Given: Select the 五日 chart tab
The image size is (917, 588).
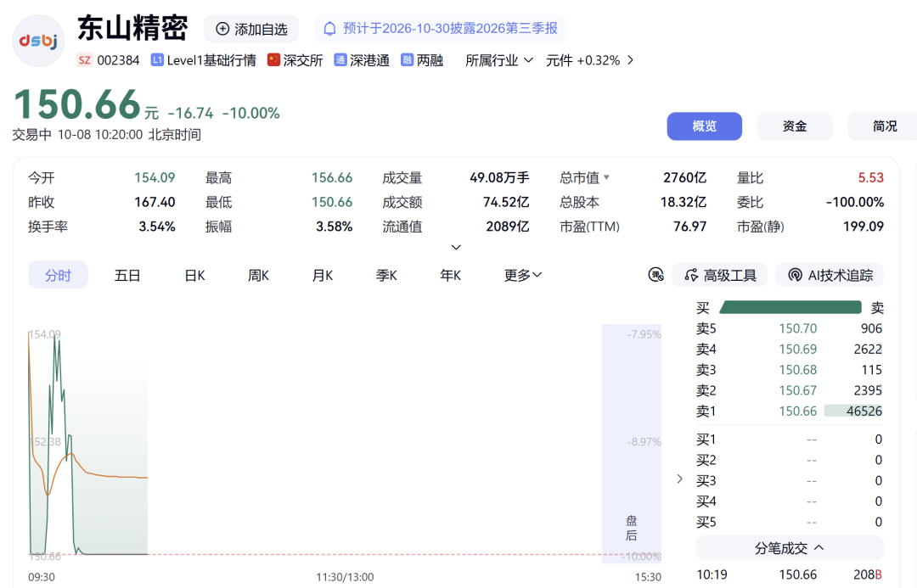Looking at the screenshot, I should tap(127, 275).
